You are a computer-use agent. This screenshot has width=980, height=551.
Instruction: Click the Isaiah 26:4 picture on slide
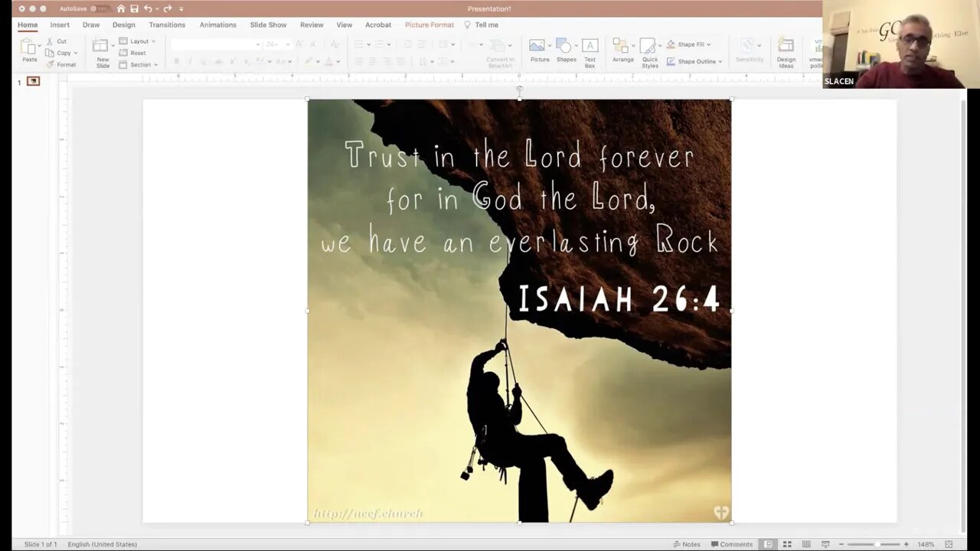(519, 311)
